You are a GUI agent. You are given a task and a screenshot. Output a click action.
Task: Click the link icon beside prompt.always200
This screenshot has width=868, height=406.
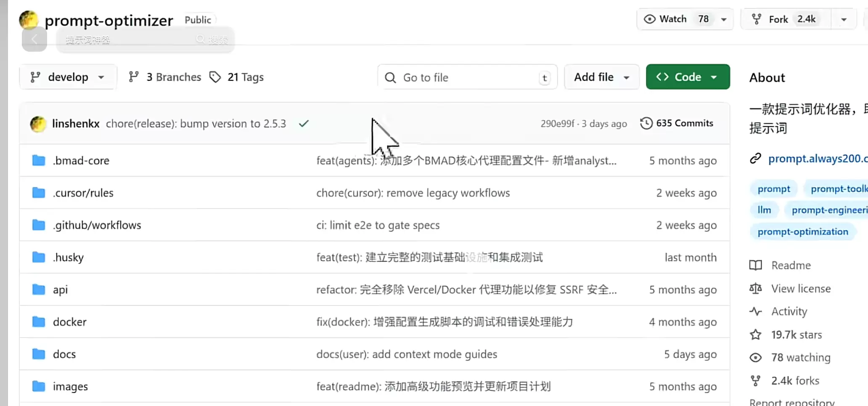tap(756, 158)
